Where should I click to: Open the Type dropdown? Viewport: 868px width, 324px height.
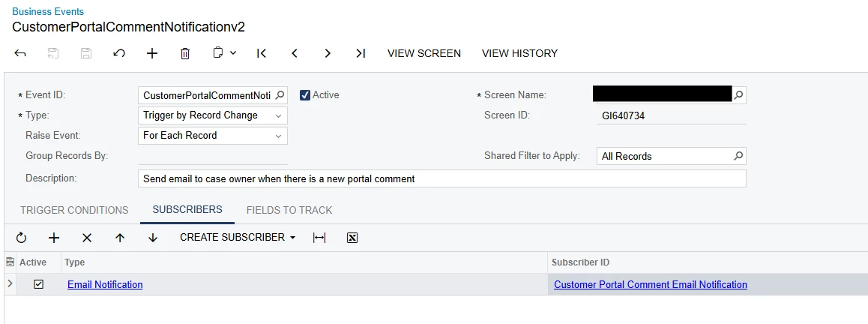click(279, 115)
